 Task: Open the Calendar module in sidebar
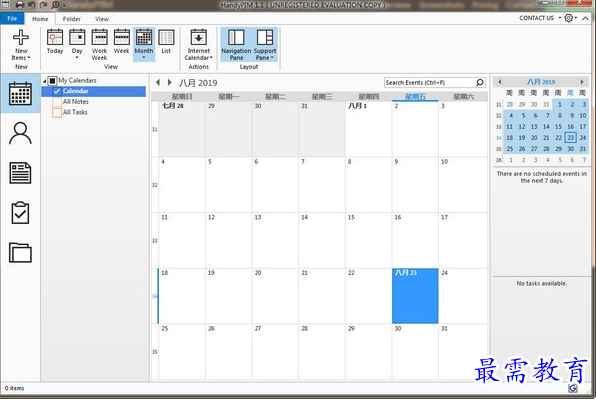point(20,93)
